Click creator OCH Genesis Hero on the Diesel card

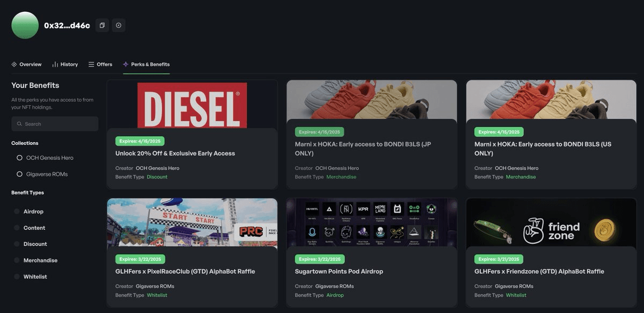coord(158,168)
